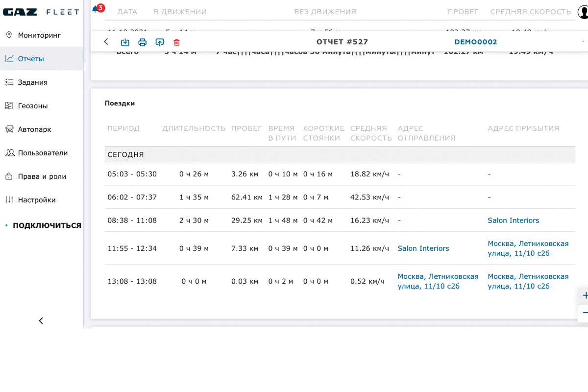Click the Права и роли lock icon
Screen dimensions: 588x392
pos(9,176)
